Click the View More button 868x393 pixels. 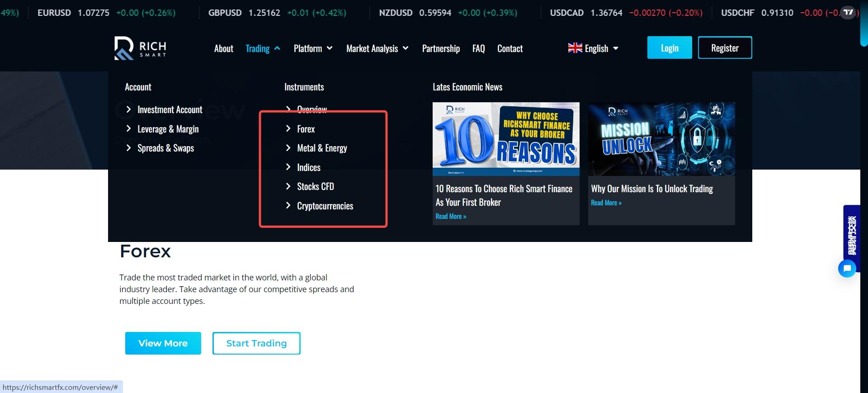[163, 343]
